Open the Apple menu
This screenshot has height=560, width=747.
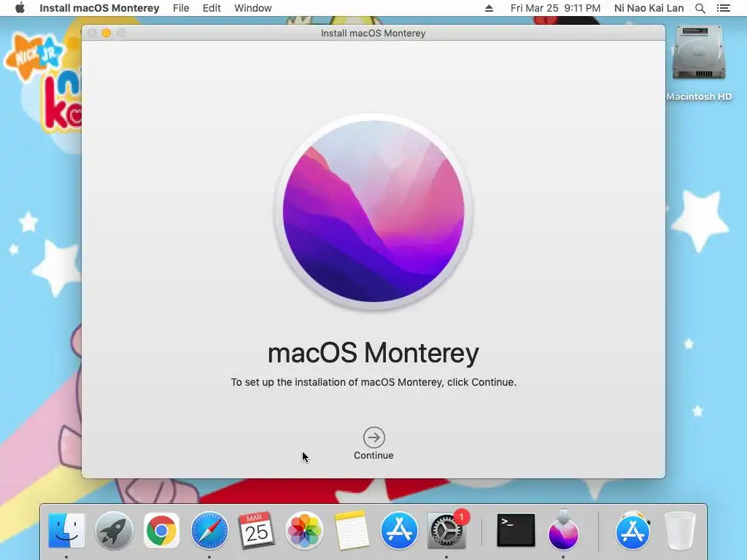click(20, 8)
